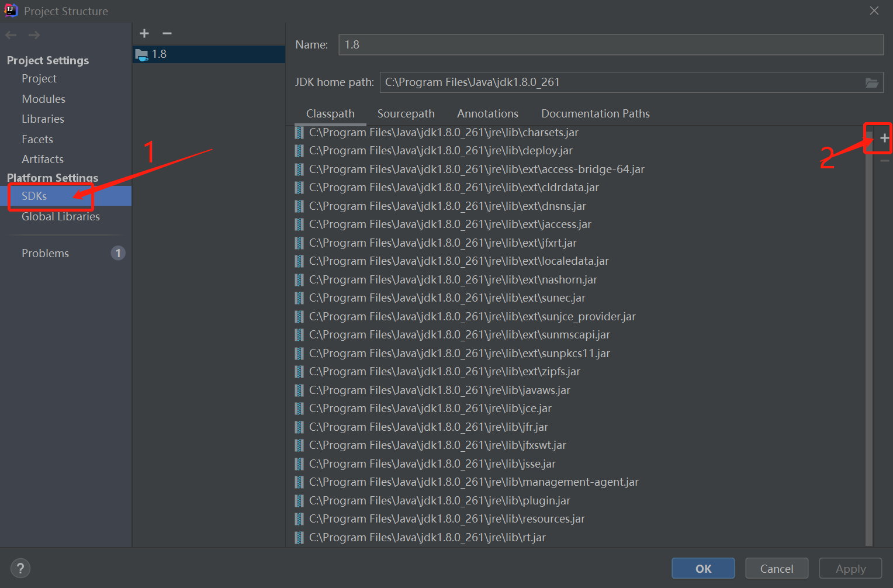Screen dimensions: 893x588
Task: Open the Problems section showing one issue
Action: point(45,253)
